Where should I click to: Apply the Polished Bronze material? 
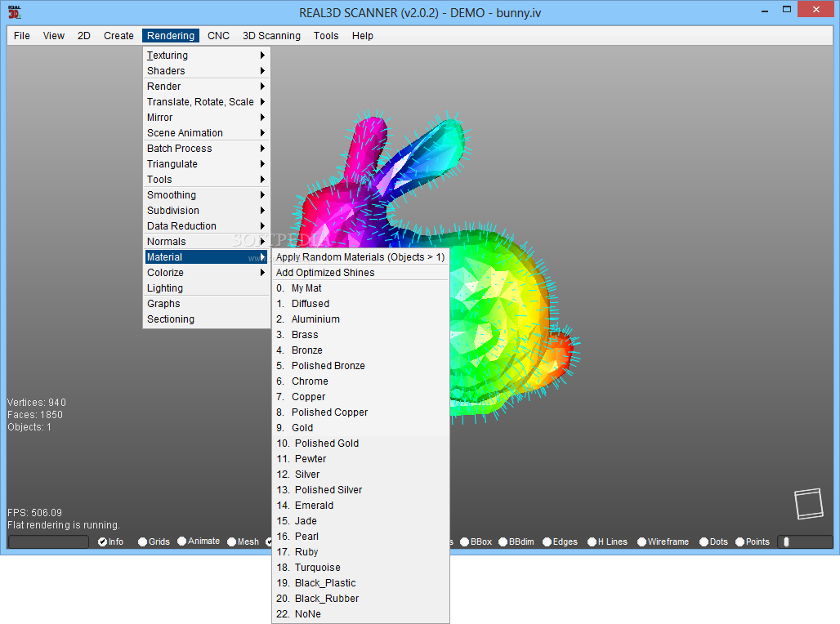(x=360, y=366)
